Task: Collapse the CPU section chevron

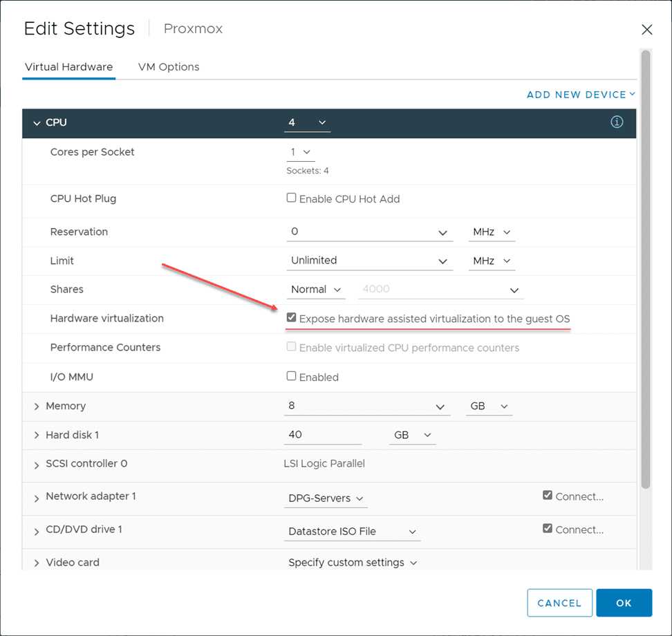Action: [x=37, y=123]
